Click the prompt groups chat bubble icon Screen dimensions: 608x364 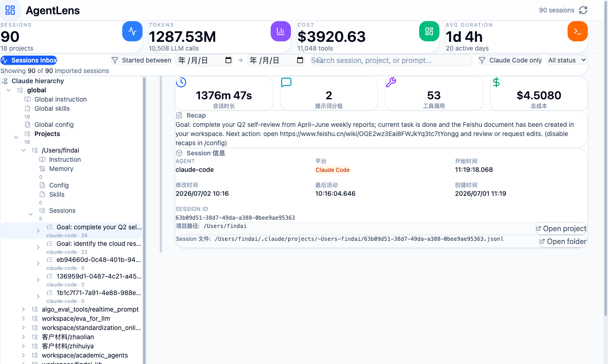click(x=286, y=82)
